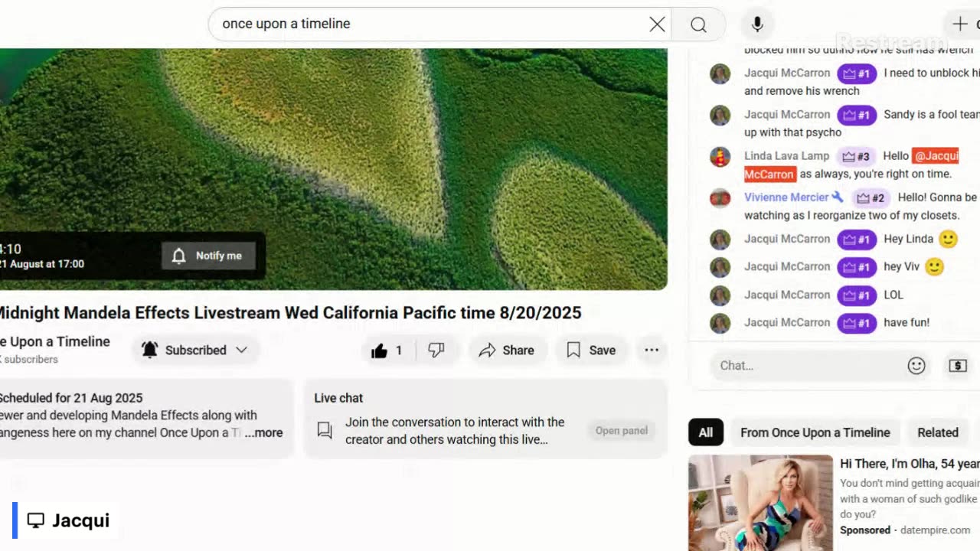Select the Related filter chip

(x=938, y=432)
